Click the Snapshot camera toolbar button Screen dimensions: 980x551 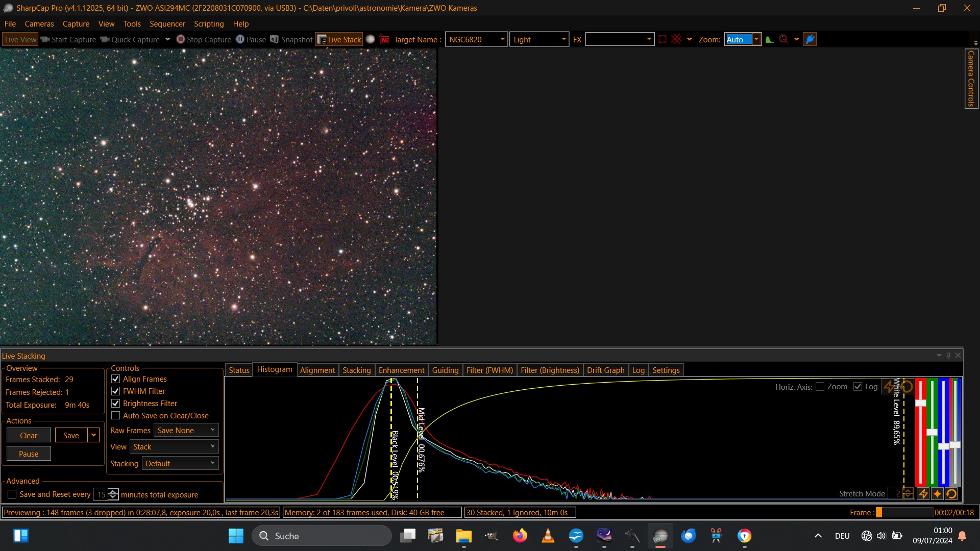click(x=291, y=39)
